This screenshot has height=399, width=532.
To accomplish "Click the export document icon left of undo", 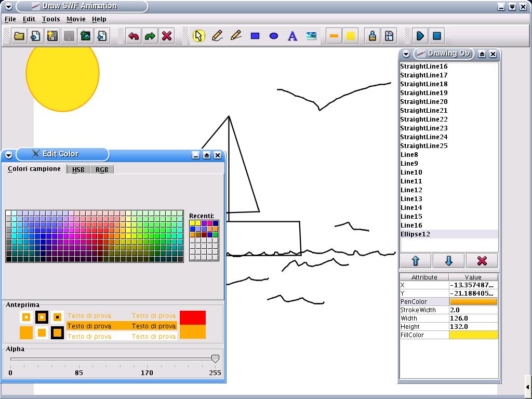I will click(102, 36).
